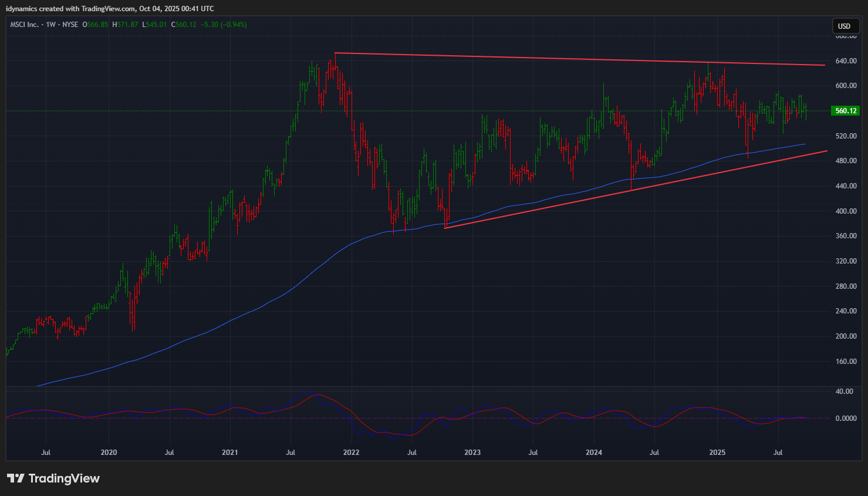Click the MSCI Inc. symbol name
868x496 pixels.
(24, 25)
